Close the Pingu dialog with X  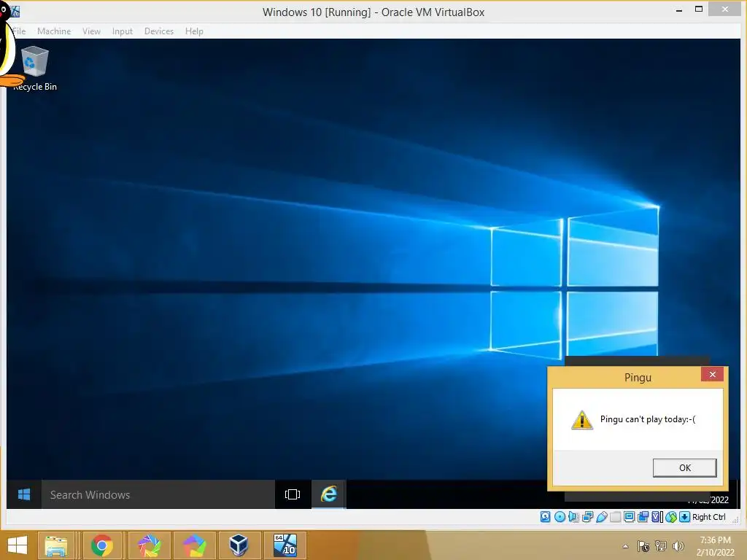[712, 374]
